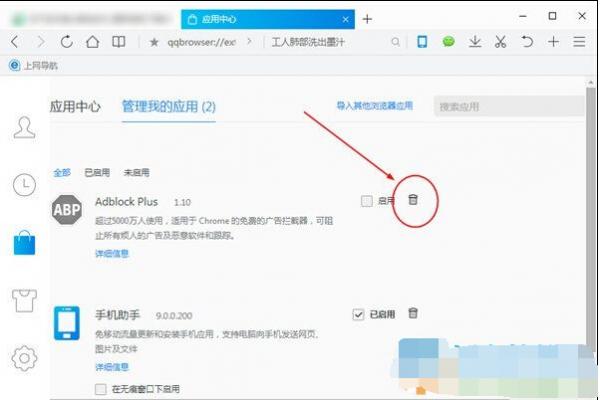Image resolution: width=600 pixels, height=400 pixels.
Task: Delete Adblock Plus with trash icon
Action: coord(413,199)
